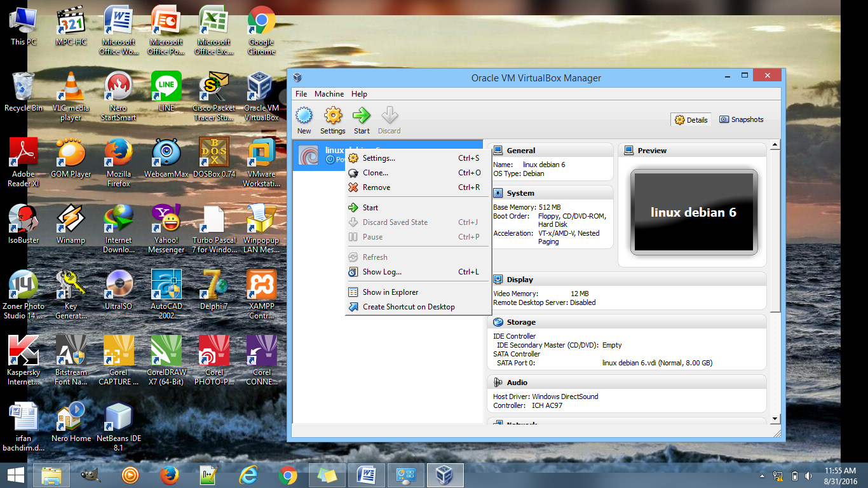Select the This PC desktop icon
The height and width of the screenshot is (488, 868).
24,26
